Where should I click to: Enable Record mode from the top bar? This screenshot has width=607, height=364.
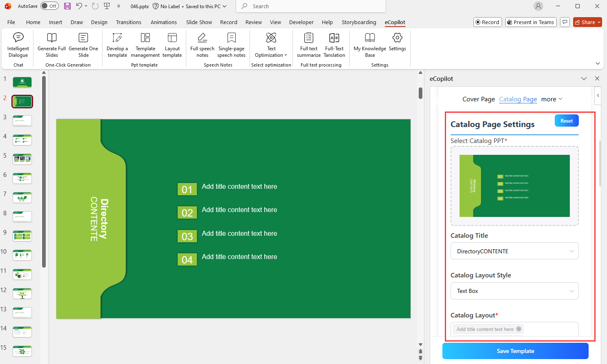[x=487, y=22]
